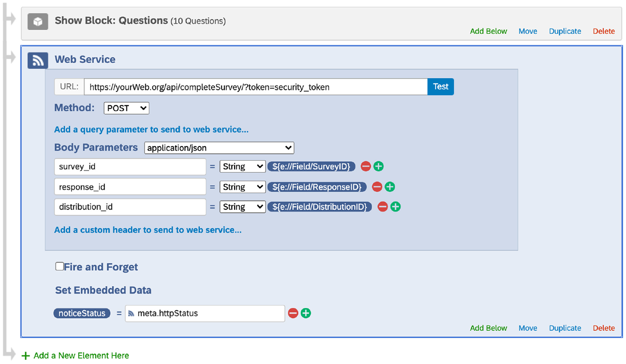Image resolution: width=626 pixels, height=364 pixels.
Task: Add embedded data after noticeStatus row
Action: (306, 313)
